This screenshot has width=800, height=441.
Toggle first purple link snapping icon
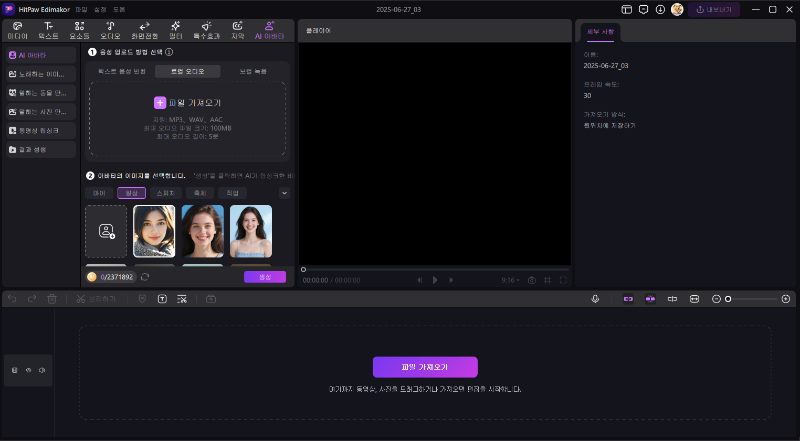628,299
